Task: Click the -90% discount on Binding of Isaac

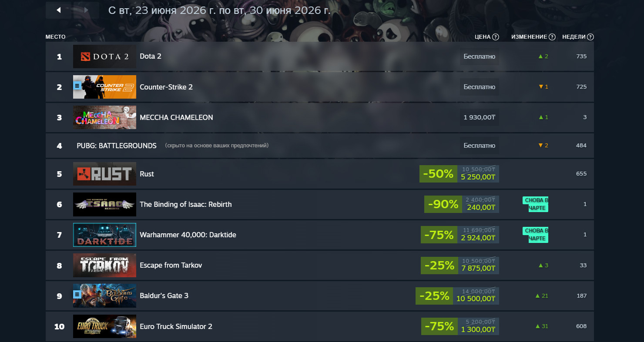Action: (x=443, y=204)
